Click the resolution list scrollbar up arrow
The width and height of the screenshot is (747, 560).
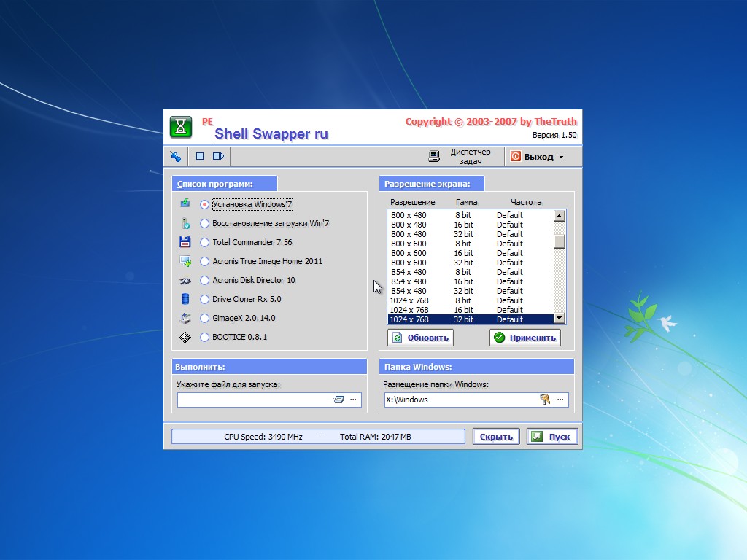click(x=559, y=216)
